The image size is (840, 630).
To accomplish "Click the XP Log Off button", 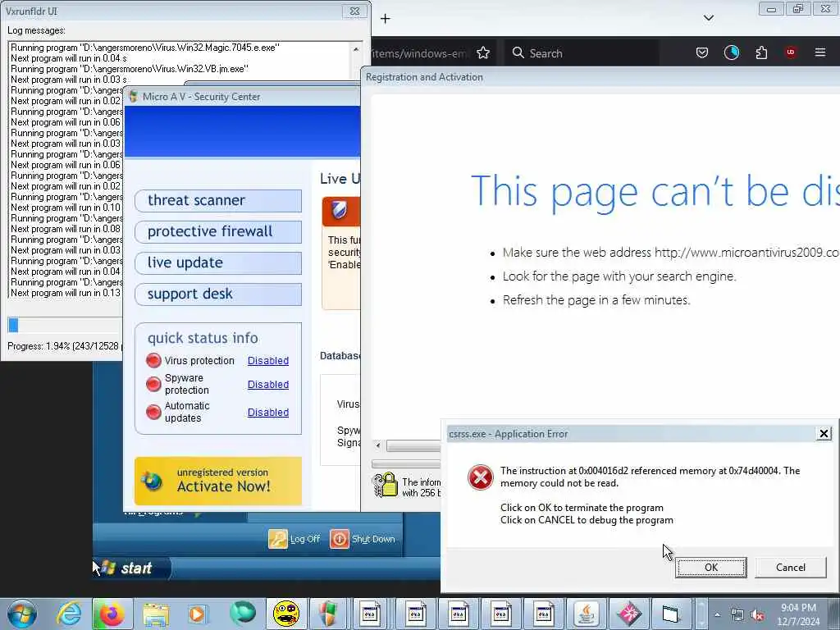I will [294, 539].
